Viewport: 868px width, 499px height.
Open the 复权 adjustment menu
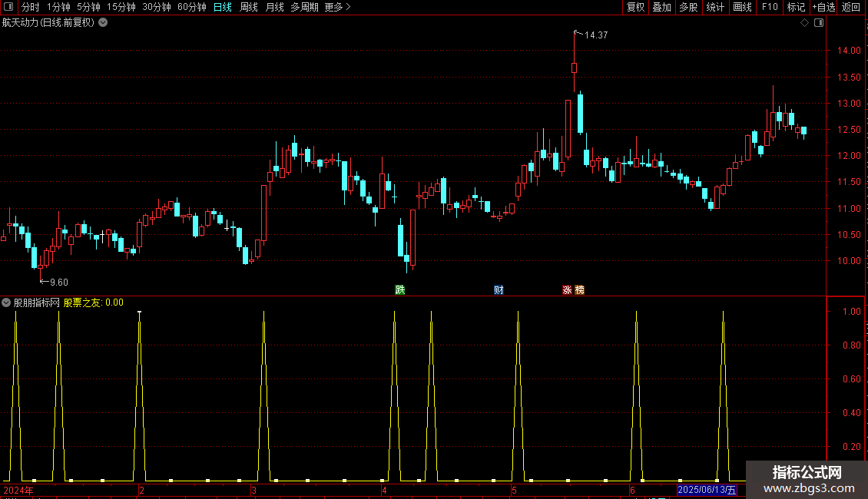(x=635, y=7)
